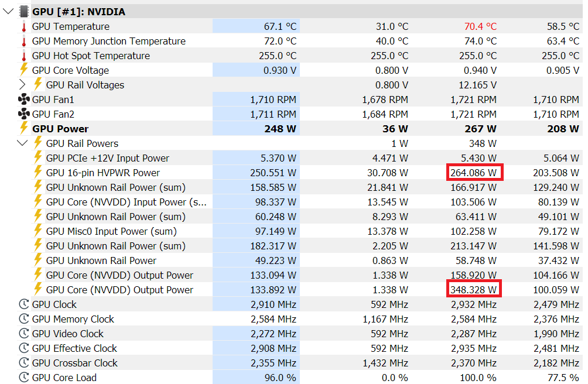Select GPU Misc0 Input Power (sum) label
The width and height of the screenshot is (588, 384).
(x=111, y=231)
